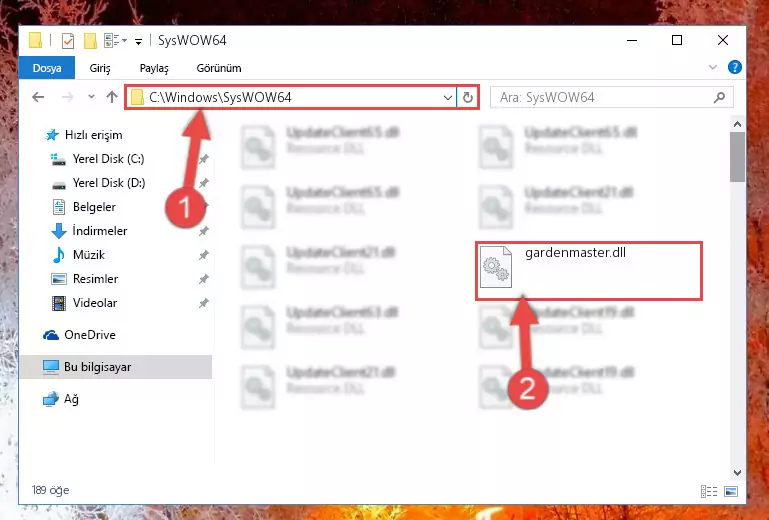Click the pin icon next to İndirmeler

pyautogui.click(x=203, y=231)
